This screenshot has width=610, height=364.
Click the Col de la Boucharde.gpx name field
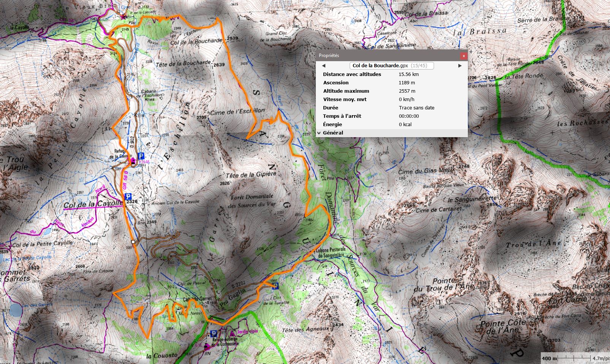tap(391, 66)
